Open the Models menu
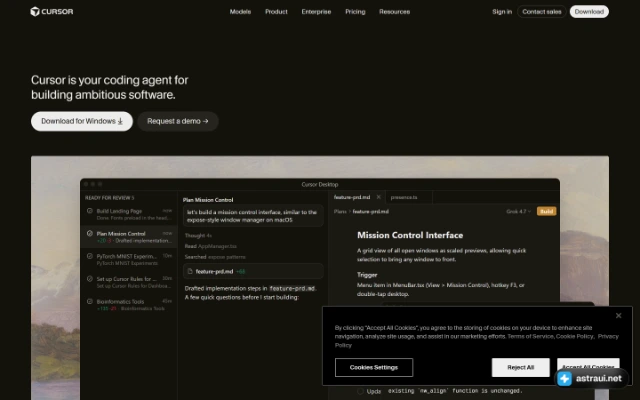640x400 pixels. tap(240, 12)
